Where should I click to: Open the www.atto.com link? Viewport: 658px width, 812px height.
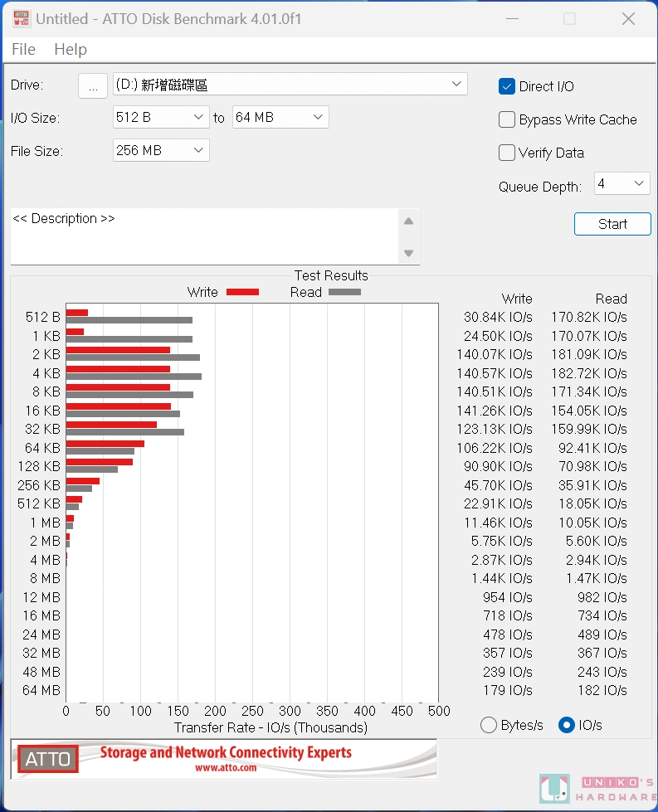pyautogui.click(x=226, y=768)
